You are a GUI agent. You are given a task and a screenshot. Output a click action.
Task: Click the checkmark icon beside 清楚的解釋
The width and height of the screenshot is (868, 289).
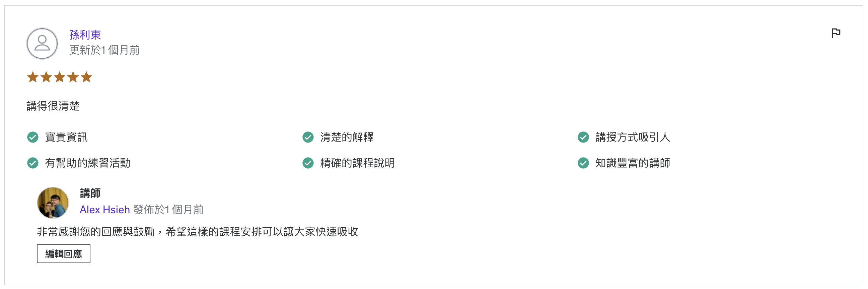tap(308, 137)
